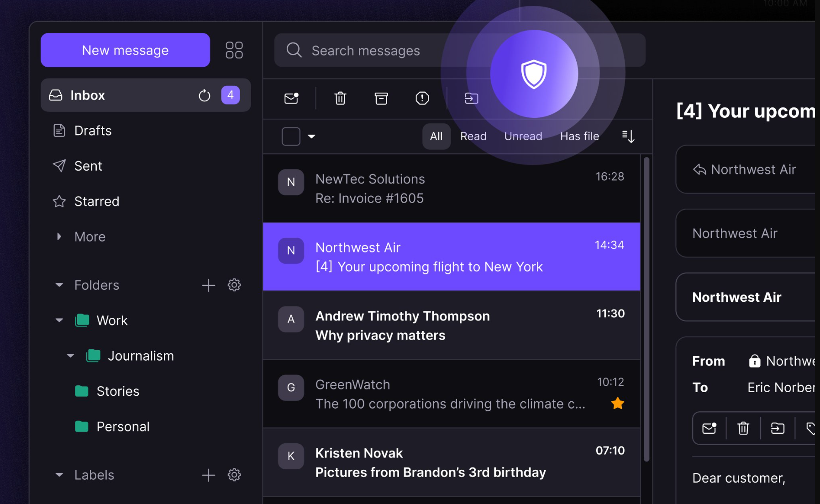Add a new label with the plus icon
The width and height of the screenshot is (820, 504).
click(209, 475)
